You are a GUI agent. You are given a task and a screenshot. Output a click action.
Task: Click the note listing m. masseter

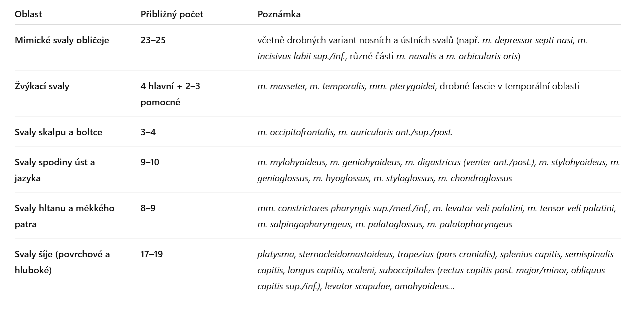tap(418, 86)
